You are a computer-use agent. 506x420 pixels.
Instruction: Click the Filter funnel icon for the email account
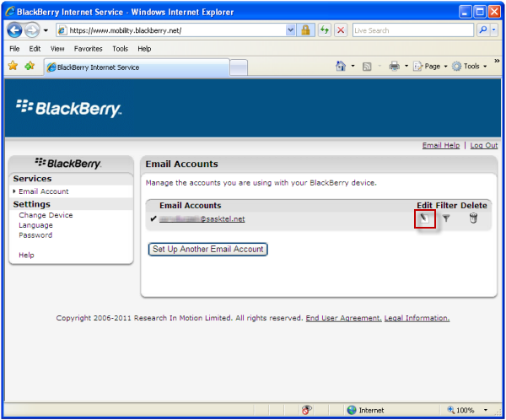446,218
